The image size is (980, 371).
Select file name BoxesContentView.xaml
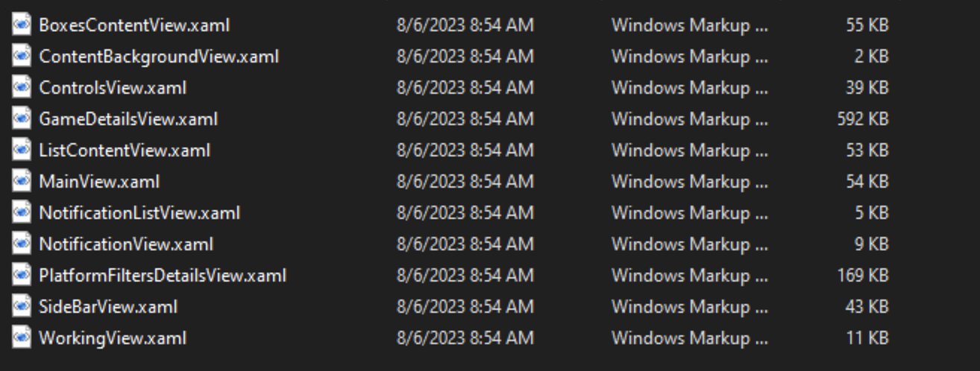[134, 25]
